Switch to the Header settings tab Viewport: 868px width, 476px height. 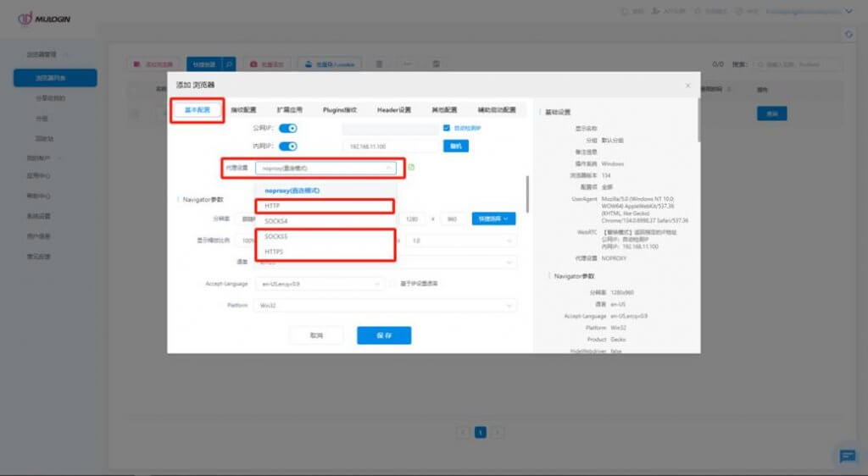click(x=393, y=110)
